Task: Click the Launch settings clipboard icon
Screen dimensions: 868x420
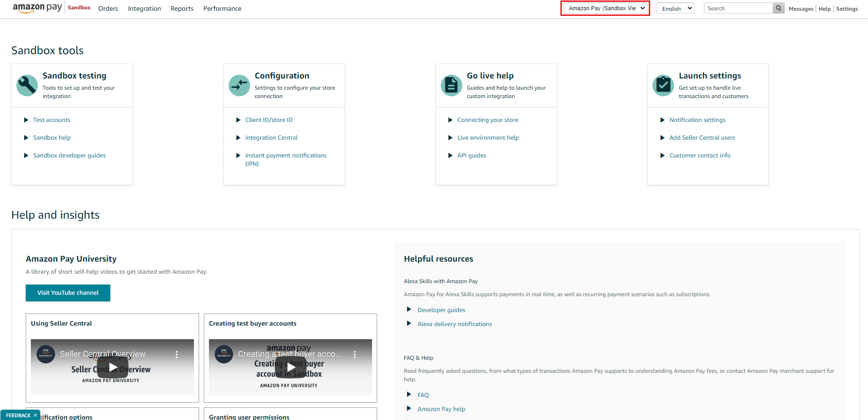Action: tap(663, 85)
